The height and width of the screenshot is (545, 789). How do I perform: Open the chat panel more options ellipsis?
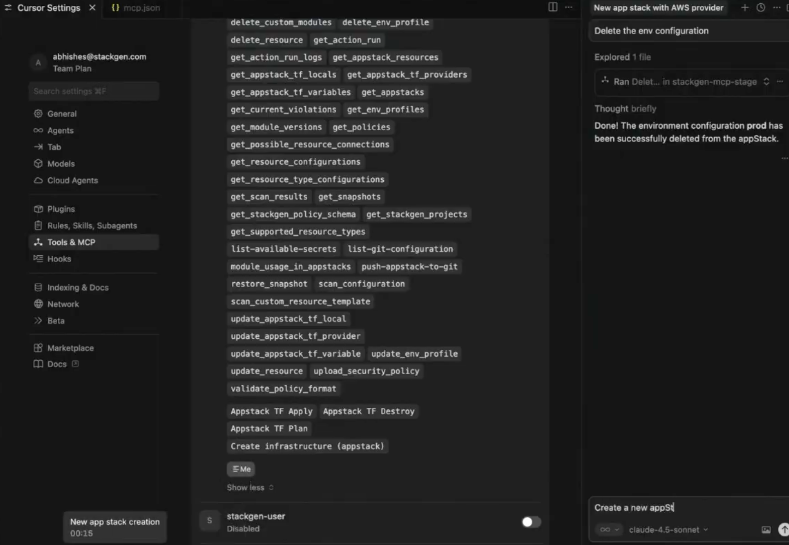click(x=777, y=8)
